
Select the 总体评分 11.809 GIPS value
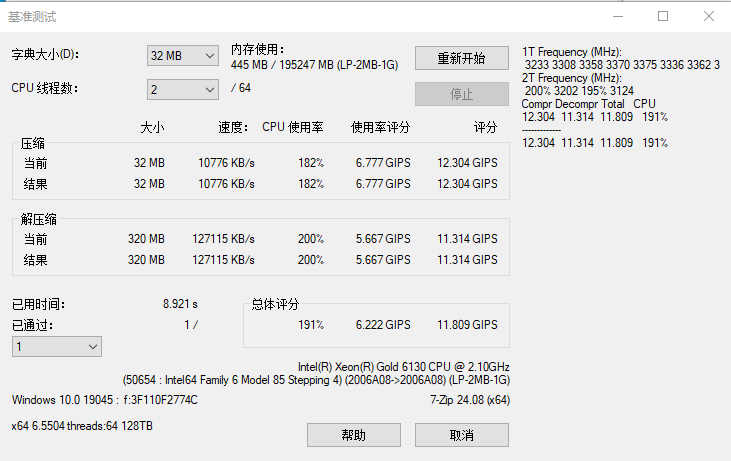coord(467,325)
